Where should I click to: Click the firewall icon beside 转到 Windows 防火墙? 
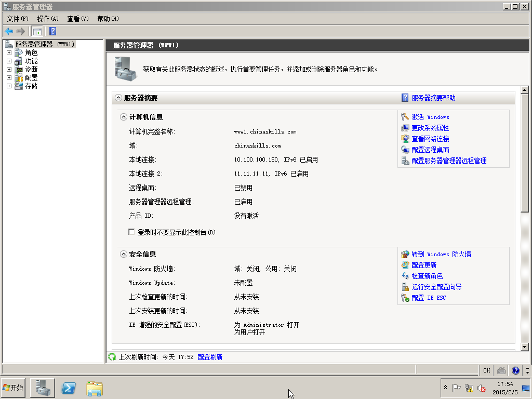(x=405, y=254)
